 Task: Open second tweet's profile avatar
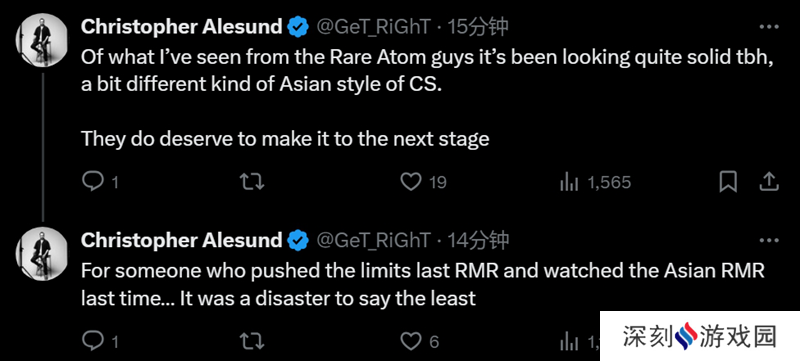pyautogui.click(x=42, y=253)
